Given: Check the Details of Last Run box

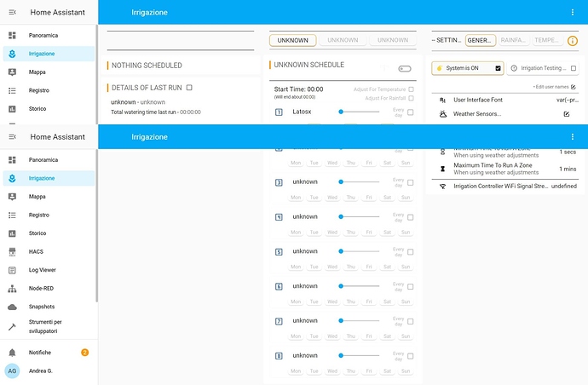Looking at the screenshot, I should click(x=189, y=88).
